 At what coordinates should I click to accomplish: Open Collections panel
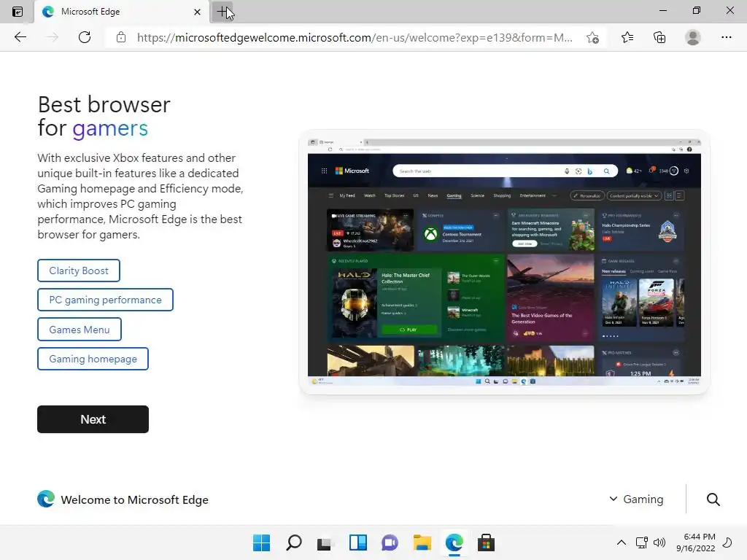(659, 37)
